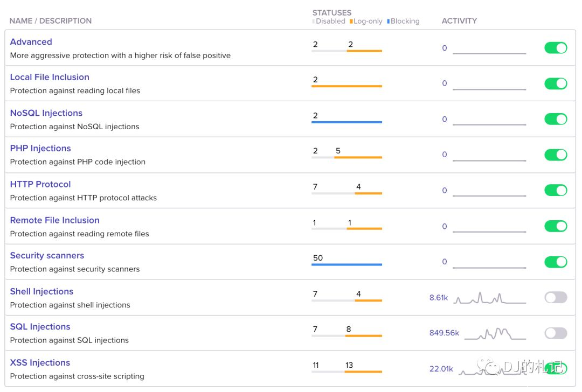
Task: Turn off Security scanners protection
Action: [556, 262]
